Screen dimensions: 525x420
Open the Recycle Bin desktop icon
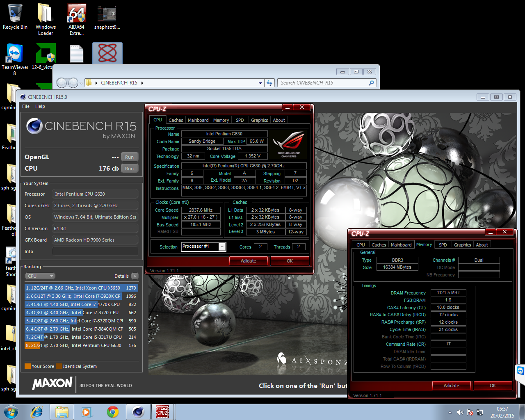[15, 16]
